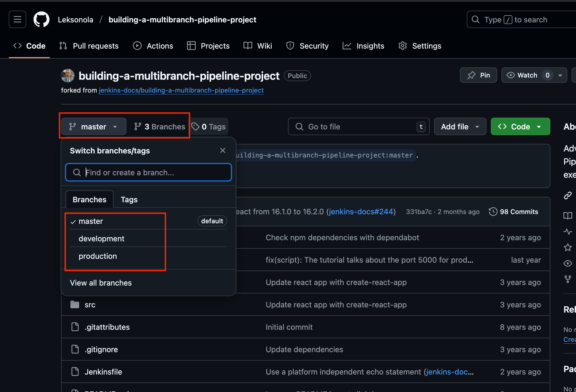Click the watchers eye icon in sidebar
This screenshot has height=392, width=576.
[x=568, y=263]
